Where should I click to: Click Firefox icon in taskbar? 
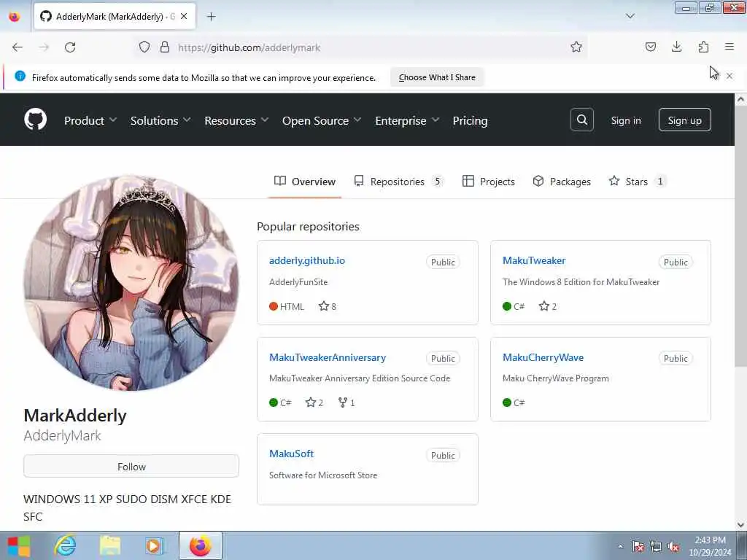(201, 545)
